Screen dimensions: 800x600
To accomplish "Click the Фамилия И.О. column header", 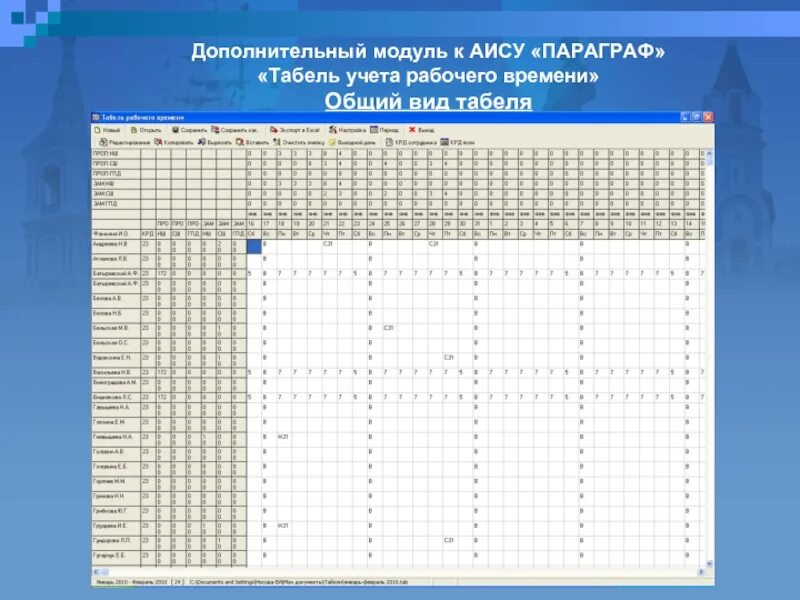I will (116, 234).
